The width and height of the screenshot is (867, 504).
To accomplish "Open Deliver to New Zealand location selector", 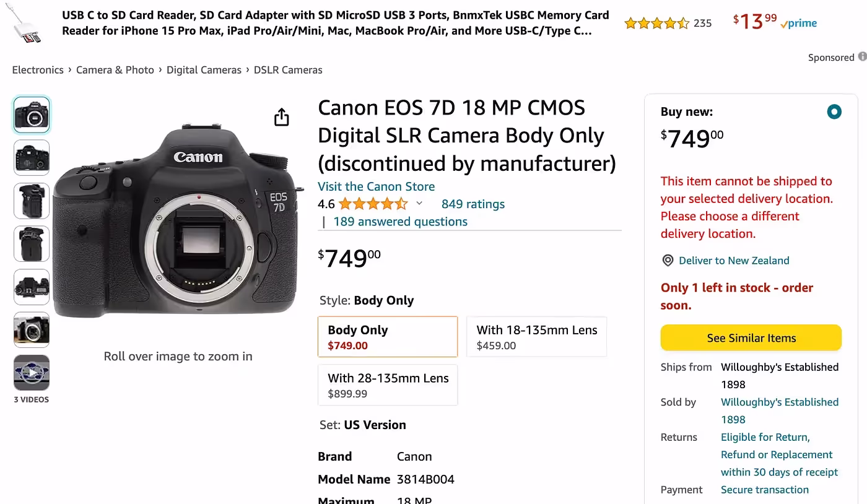I will (734, 261).
